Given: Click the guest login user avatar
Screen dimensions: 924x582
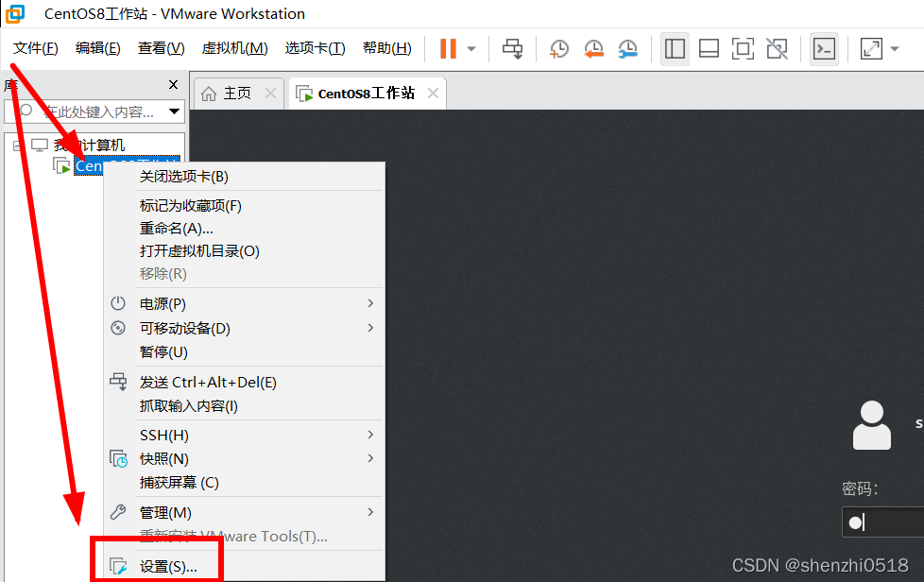Looking at the screenshot, I should click(x=871, y=425).
